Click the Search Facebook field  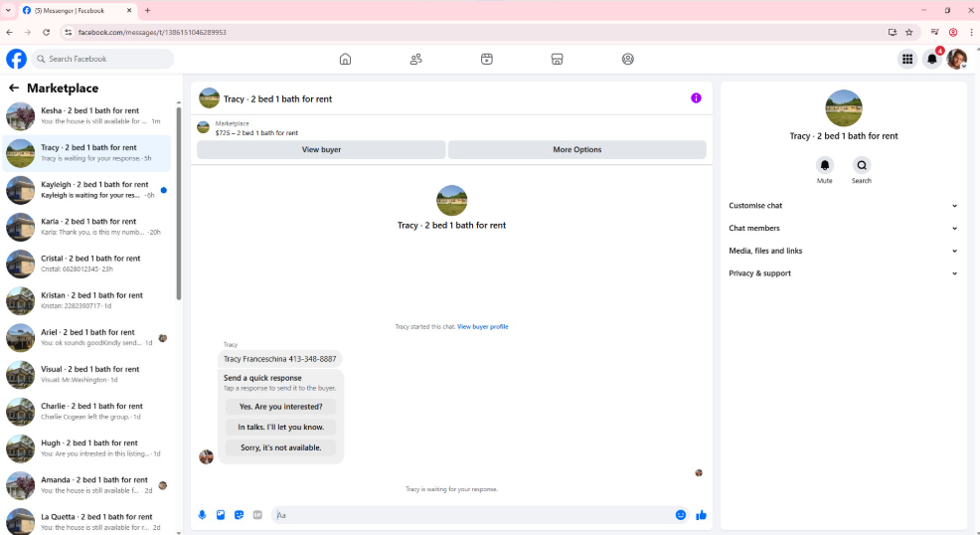(x=102, y=59)
